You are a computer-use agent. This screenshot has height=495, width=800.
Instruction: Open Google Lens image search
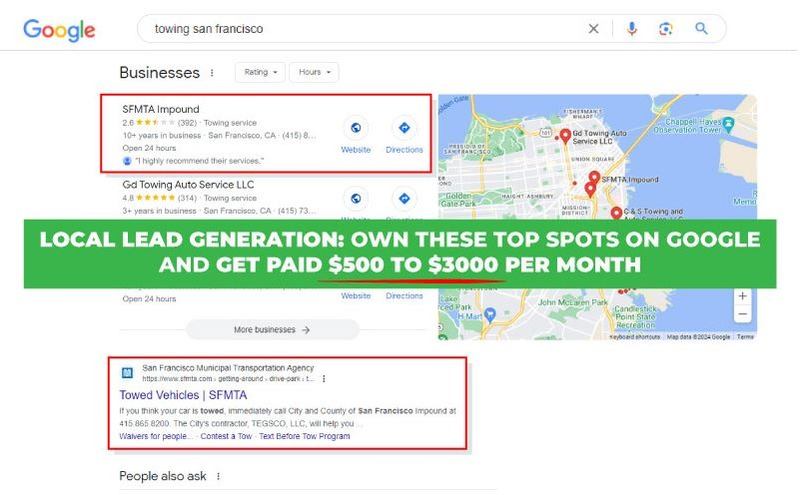[x=666, y=29]
